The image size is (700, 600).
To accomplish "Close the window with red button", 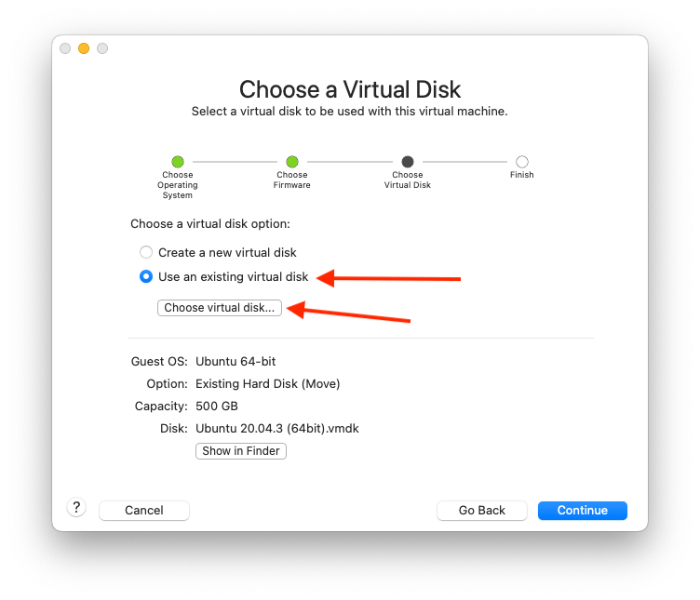I will point(65,48).
